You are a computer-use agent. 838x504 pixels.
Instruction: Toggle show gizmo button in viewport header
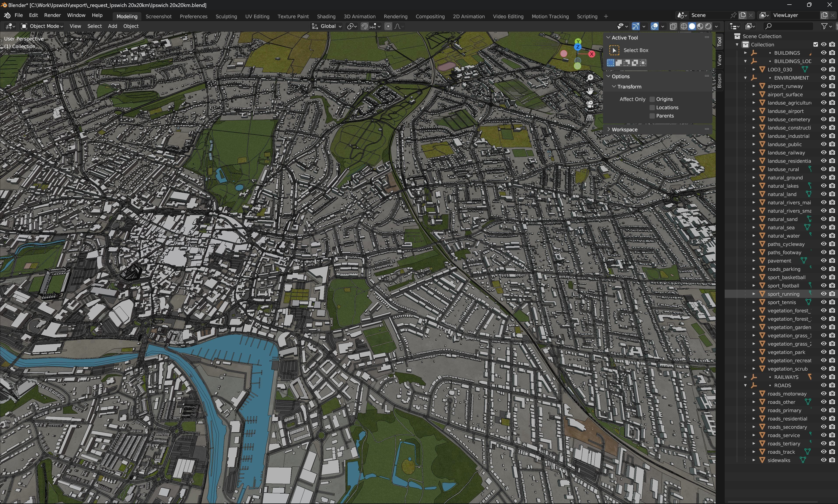(x=636, y=26)
